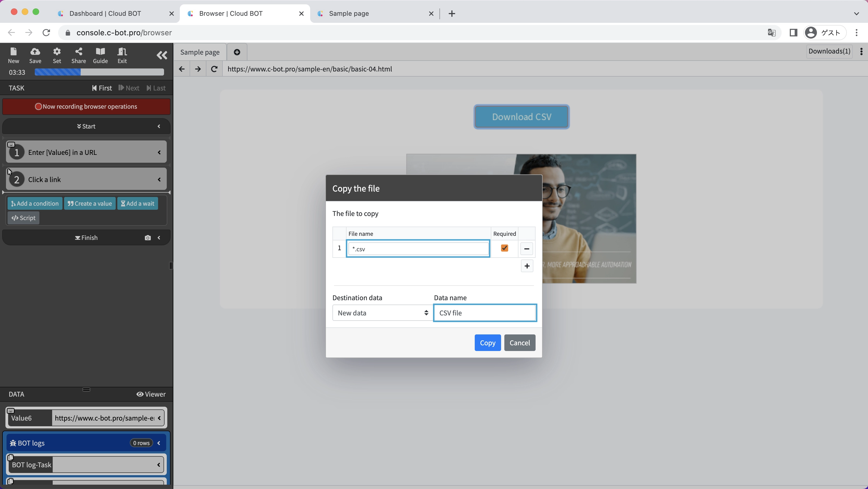Screen dimensions: 868x489
Task: Click the session time progress bar
Action: pos(99,72)
